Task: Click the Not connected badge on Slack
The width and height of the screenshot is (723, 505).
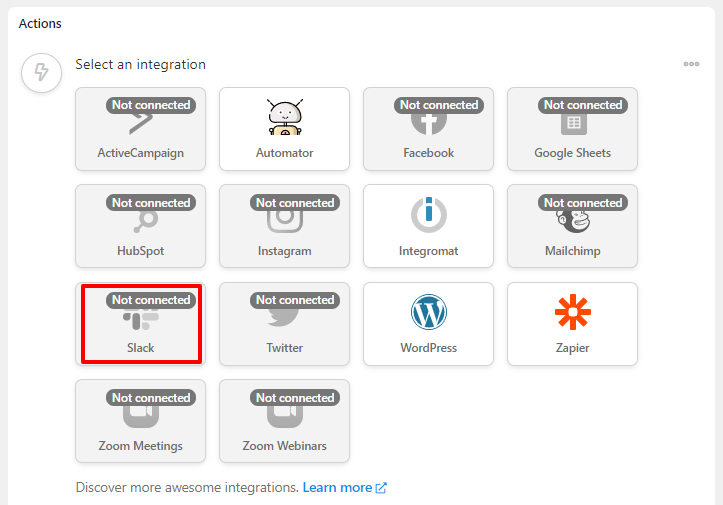Action: click(151, 300)
